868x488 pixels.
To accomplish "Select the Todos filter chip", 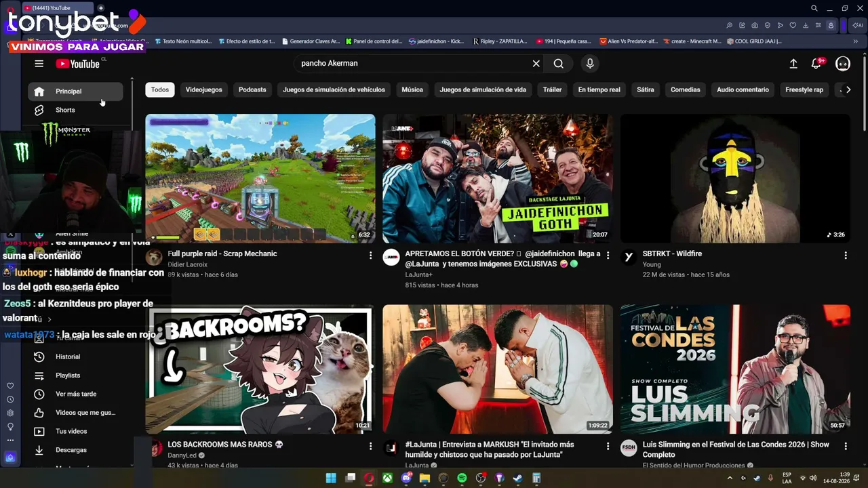I will pos(160,89).
